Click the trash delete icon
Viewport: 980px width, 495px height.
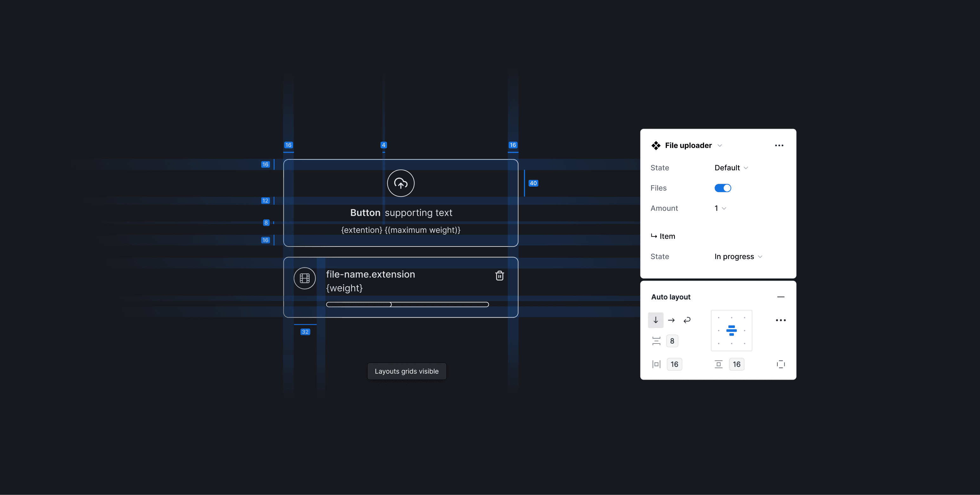(x=500, y=276)
